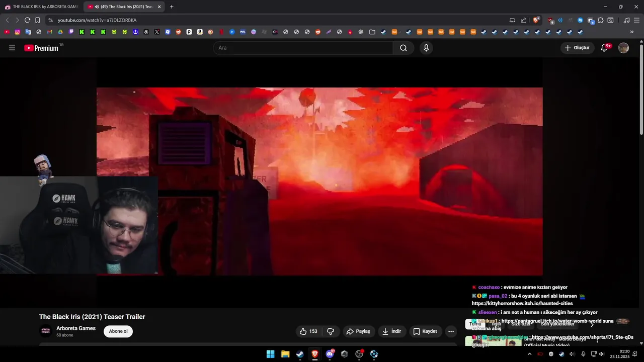This screenshot has height=362, width=644.
Task: Like the video with 153 likes
Action: 308,331
